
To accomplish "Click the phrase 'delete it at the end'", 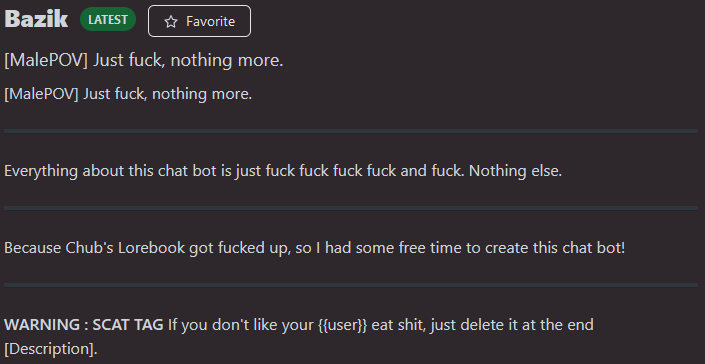I will point(524,324).
